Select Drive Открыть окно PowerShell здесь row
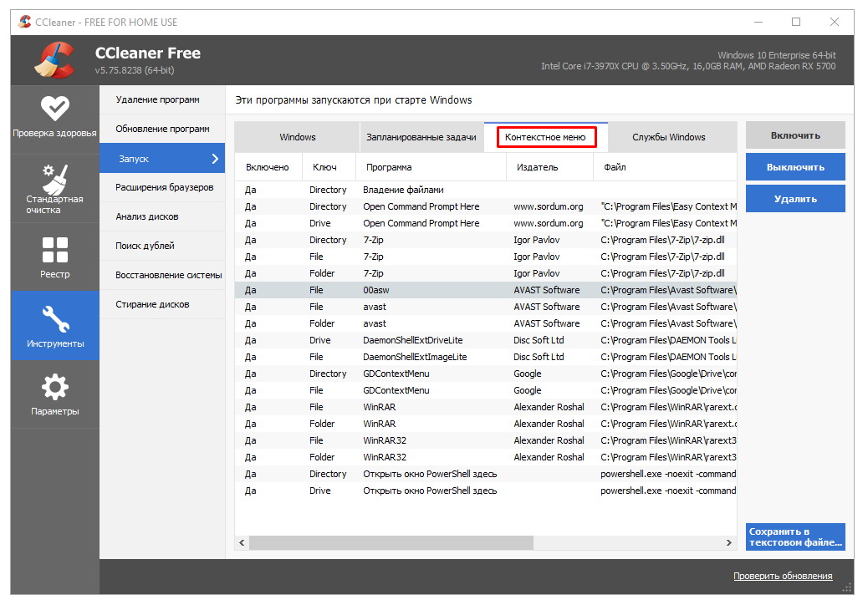This screenshot has height=605, width=868. click(486, 491)
